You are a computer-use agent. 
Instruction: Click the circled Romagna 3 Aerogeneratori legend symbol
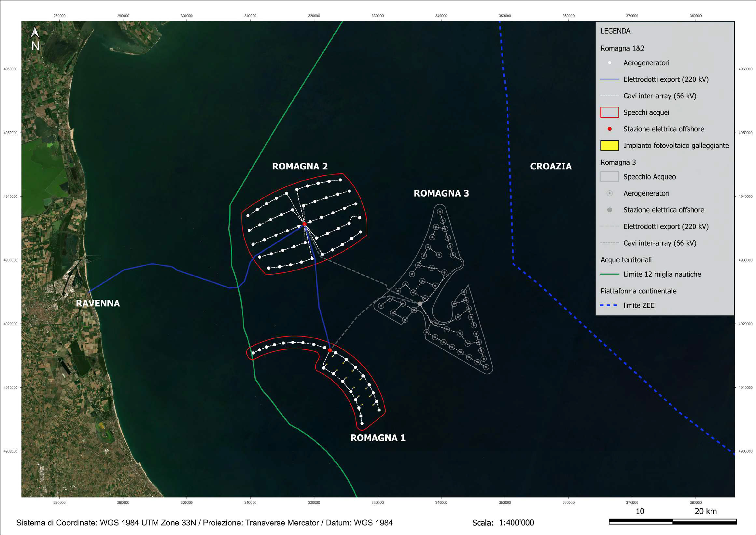click(609, 194)
